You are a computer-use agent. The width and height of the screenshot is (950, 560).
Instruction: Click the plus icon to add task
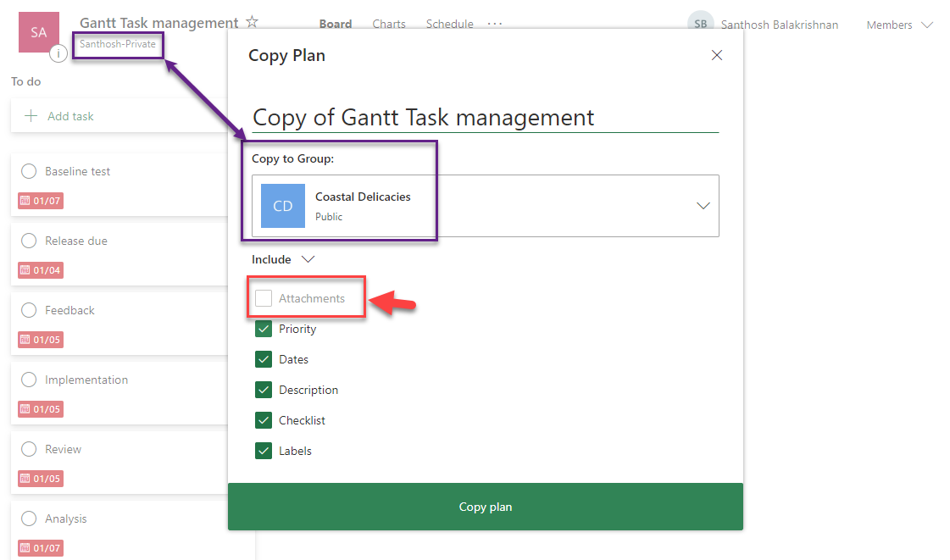point(31,116)
